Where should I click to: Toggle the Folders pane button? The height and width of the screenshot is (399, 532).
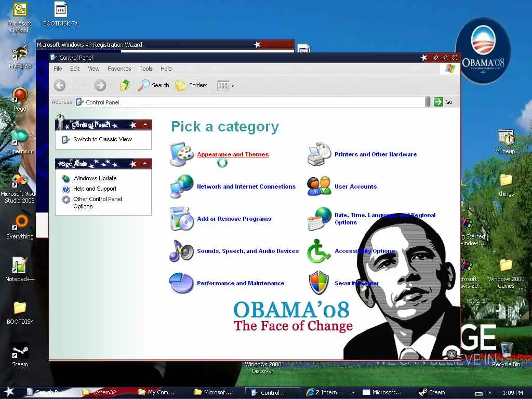[x=192, y=85]
